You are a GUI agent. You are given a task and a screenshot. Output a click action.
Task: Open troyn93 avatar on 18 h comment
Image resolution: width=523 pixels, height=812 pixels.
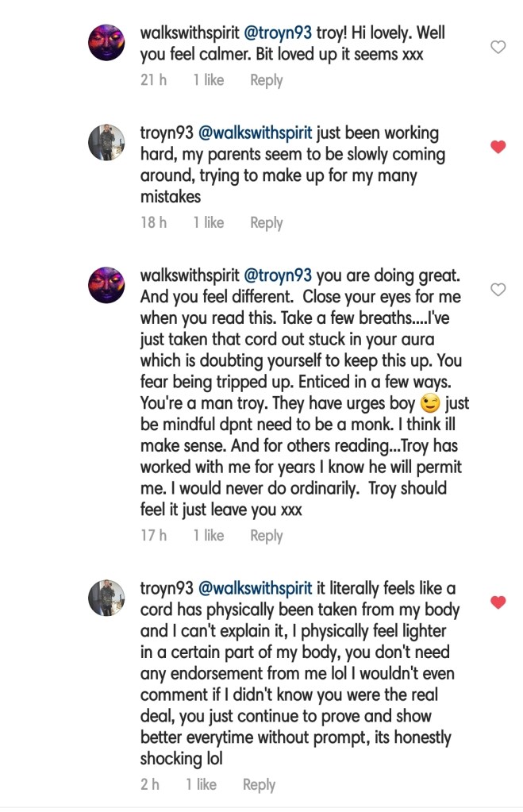(106, 144)
